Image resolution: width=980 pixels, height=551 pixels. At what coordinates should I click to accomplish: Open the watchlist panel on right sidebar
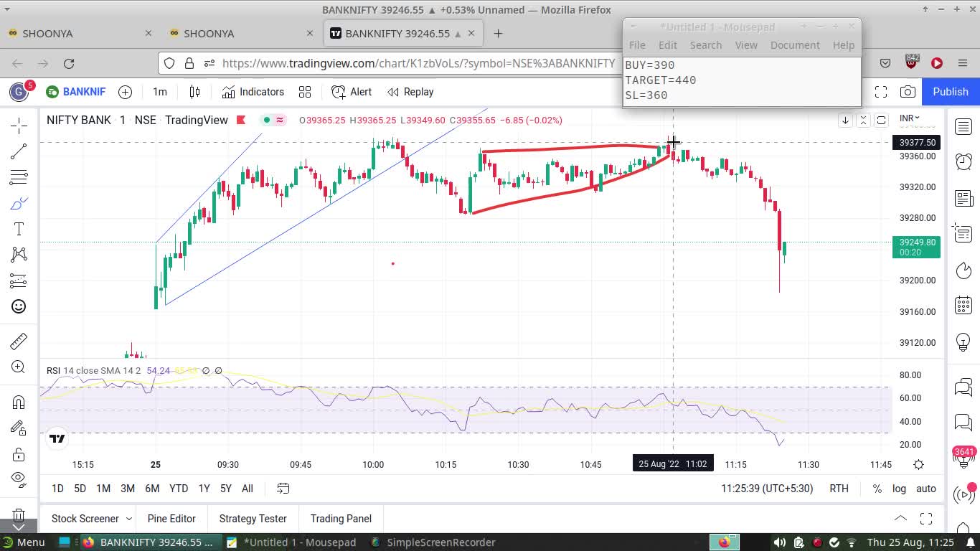[963, 127]
